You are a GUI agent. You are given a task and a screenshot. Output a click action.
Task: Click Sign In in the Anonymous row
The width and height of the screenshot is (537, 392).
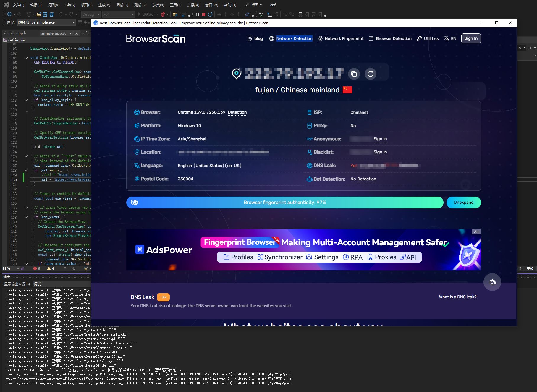tap(380, 139)
